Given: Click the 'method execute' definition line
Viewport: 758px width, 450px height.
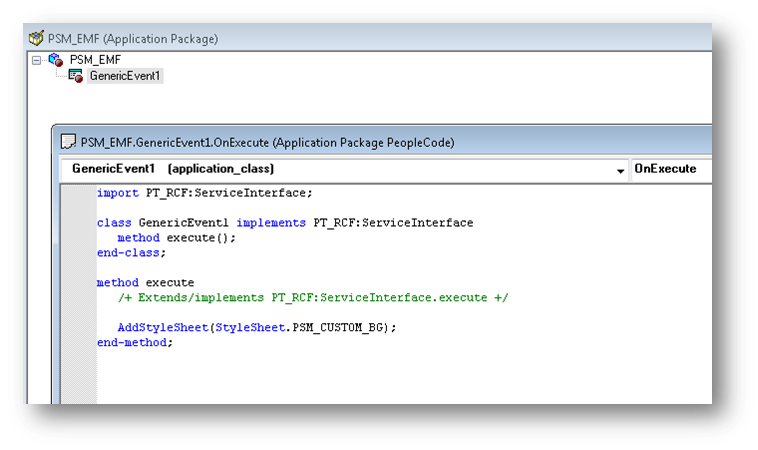Looking at the screenshot, I should (x=145, y=282).
